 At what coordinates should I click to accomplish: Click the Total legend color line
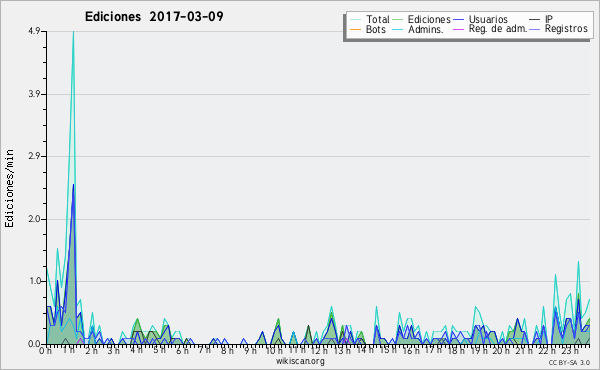pyautogui.click(x=355, y=20)
